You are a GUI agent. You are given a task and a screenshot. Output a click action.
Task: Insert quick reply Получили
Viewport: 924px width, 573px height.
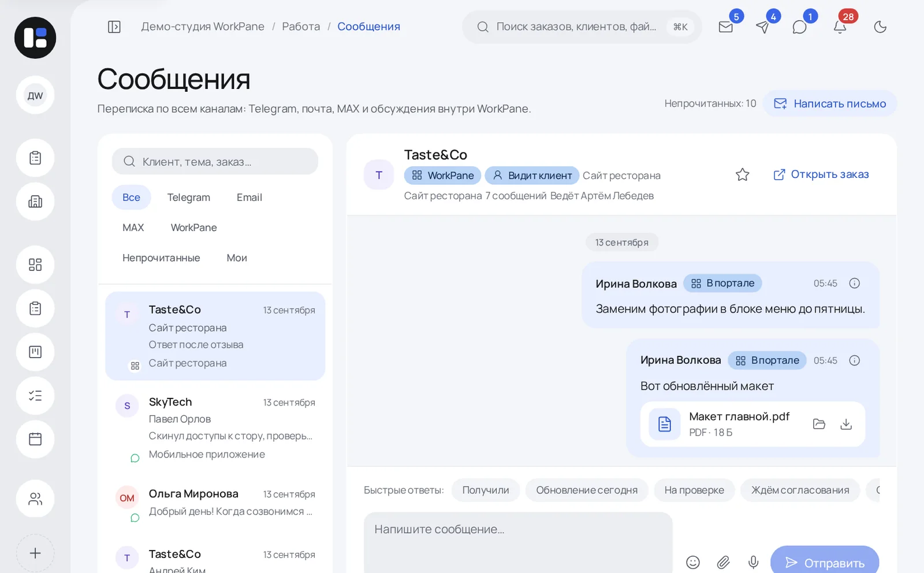click(486, 490)
